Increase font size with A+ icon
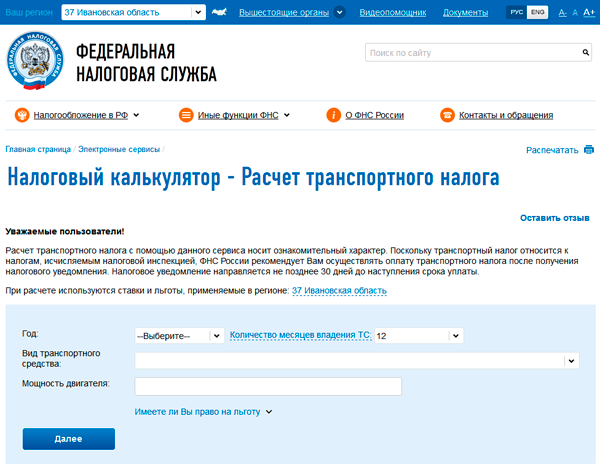This screenshot has height=475, width=600. [589, 13]
